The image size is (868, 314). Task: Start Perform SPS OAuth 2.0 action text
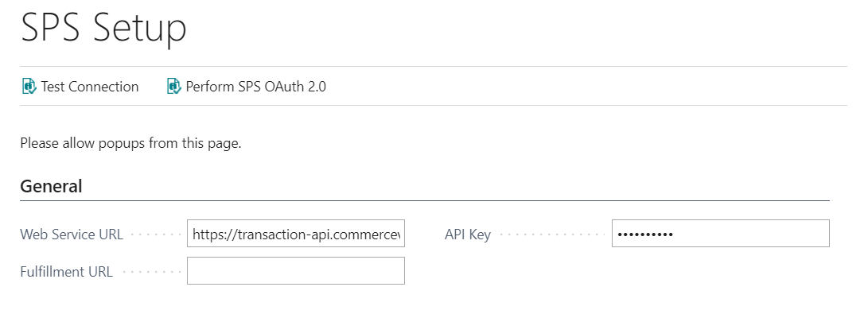pos(255,87)
